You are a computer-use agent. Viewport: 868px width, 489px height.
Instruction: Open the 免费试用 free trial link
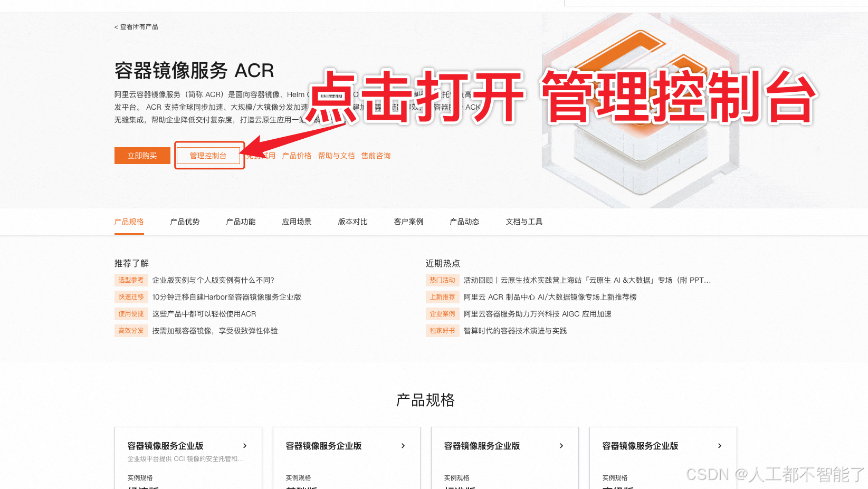(262, 155)
